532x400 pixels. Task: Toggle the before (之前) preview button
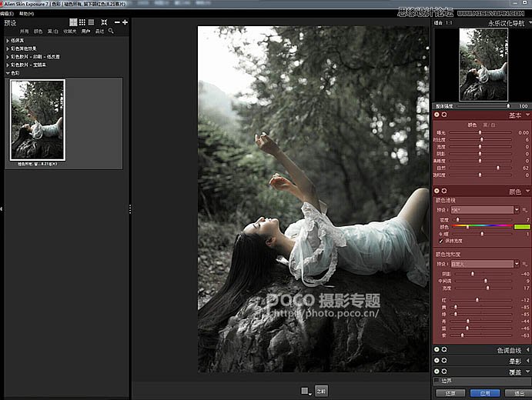point(321,392)
